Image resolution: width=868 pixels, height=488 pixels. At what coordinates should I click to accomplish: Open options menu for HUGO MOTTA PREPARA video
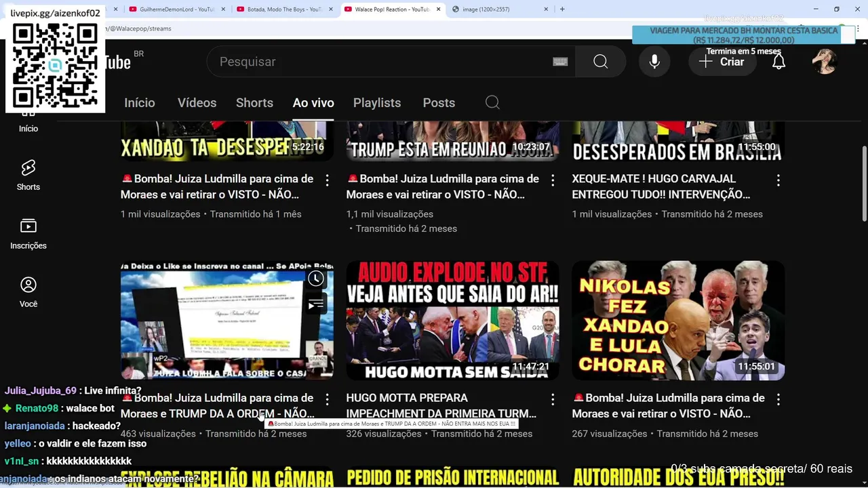click(x=553, y=399)
